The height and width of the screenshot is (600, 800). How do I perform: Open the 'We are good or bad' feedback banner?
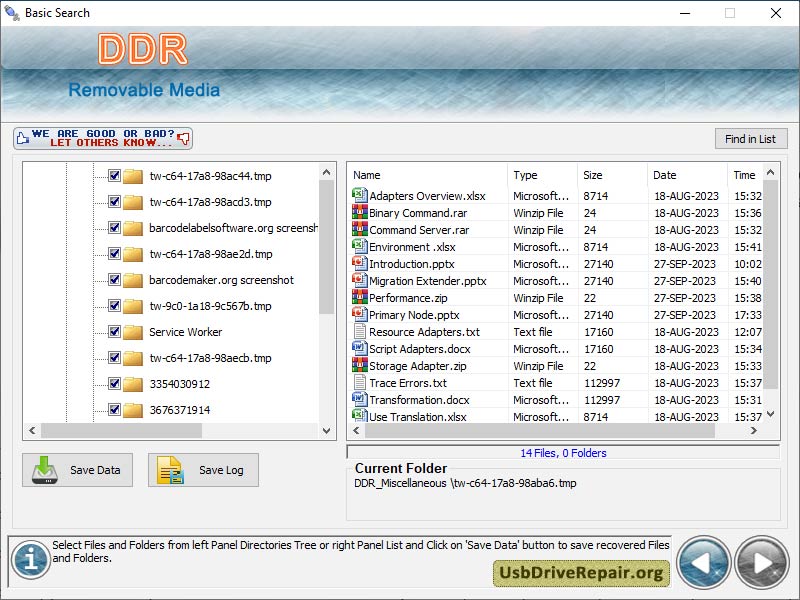click(x=103, y=138)
